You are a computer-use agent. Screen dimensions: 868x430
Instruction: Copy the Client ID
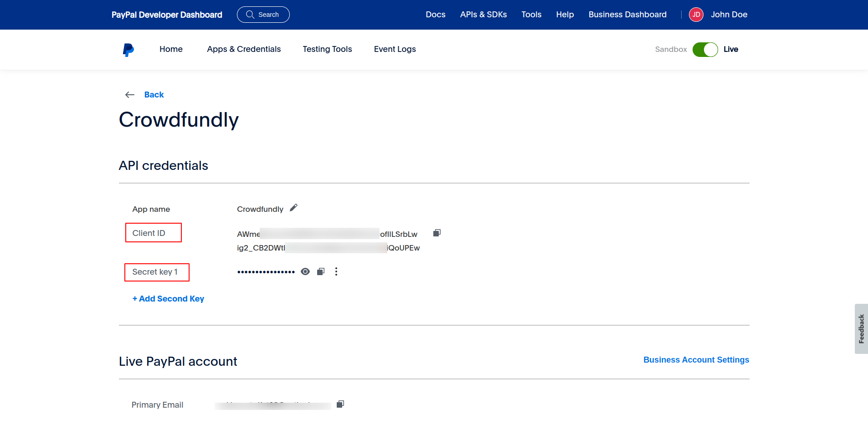(437, 233)
